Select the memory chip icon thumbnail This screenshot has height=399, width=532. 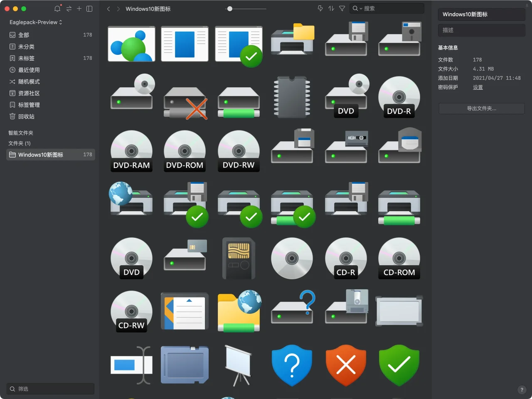point(292,97)
